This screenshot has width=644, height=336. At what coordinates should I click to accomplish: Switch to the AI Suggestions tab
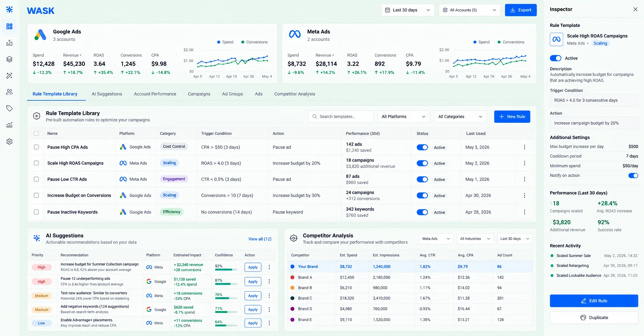(107, 94)
